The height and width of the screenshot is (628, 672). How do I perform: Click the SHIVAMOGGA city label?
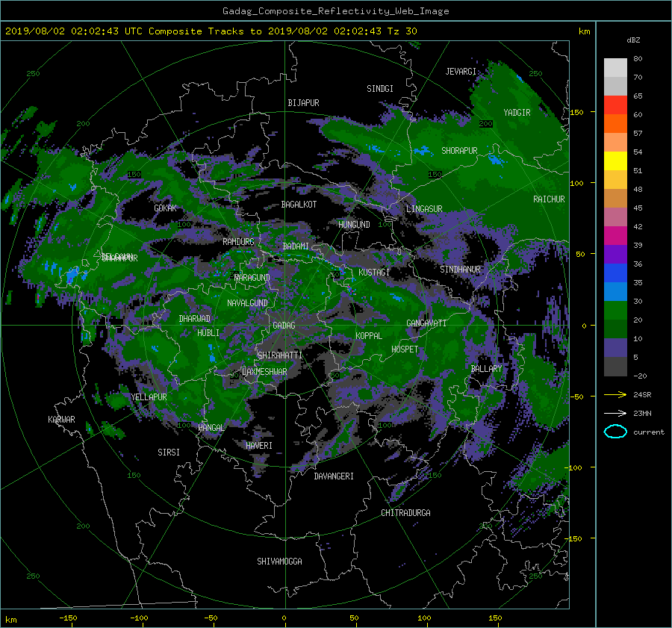pyautogui.click(x=279, y=562)
